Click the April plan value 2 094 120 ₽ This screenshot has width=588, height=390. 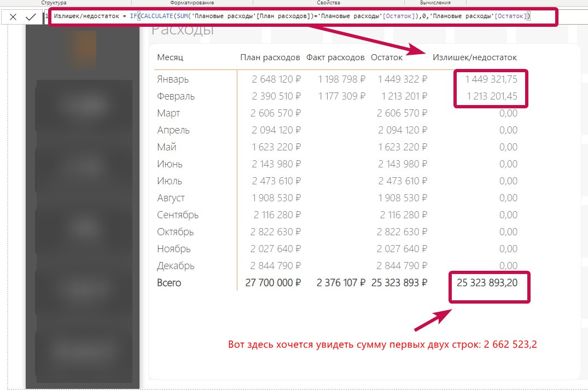click(276, 130)
